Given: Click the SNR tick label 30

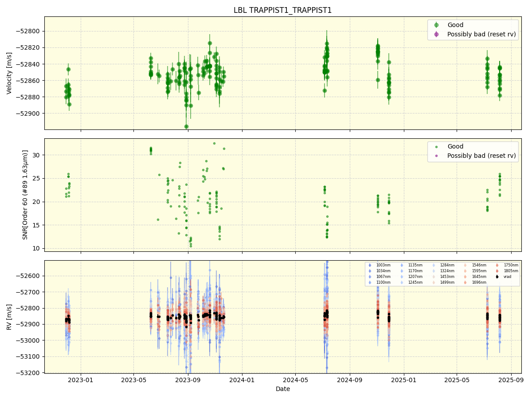Looking at the screenshot, I should click(37, 155).
